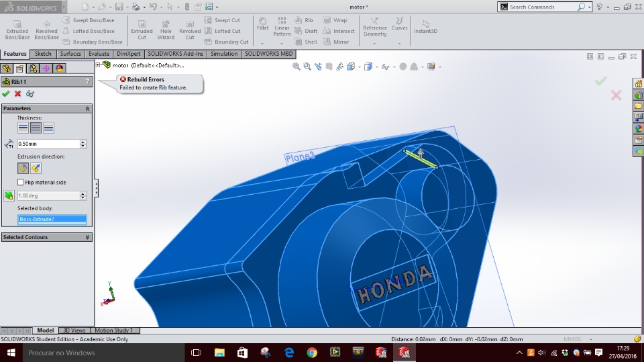Select the Intersect tool
The width and height of the screenshot is (644, 362).
pos(339,31)
